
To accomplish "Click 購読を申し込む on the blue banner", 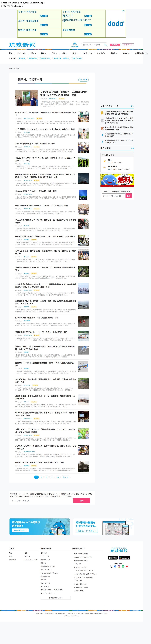I will click(x=20, y=530).
